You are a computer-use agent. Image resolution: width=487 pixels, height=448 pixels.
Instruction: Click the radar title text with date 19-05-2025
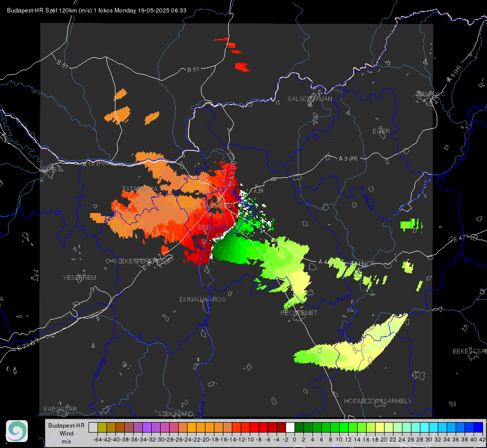click(97, 10)
